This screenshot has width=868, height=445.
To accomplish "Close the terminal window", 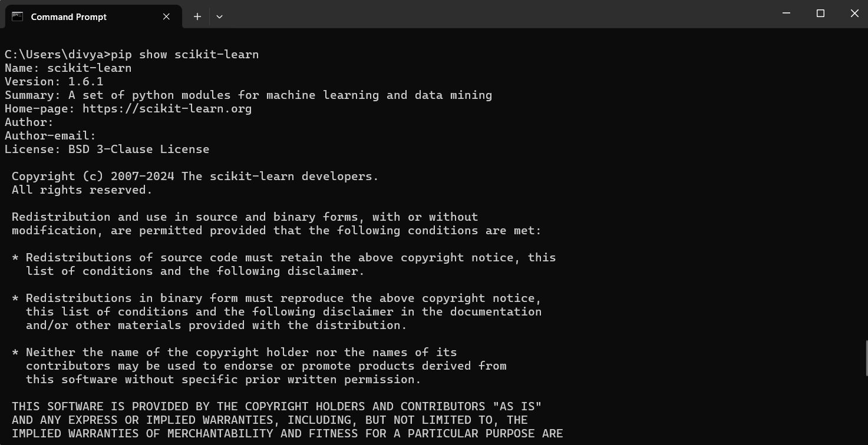I will tap(854, 13).
